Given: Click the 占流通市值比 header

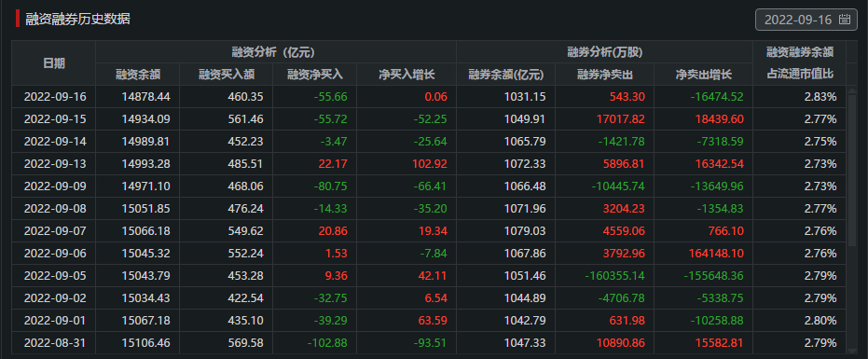Looking at the screenshot, I should [800, 75].
